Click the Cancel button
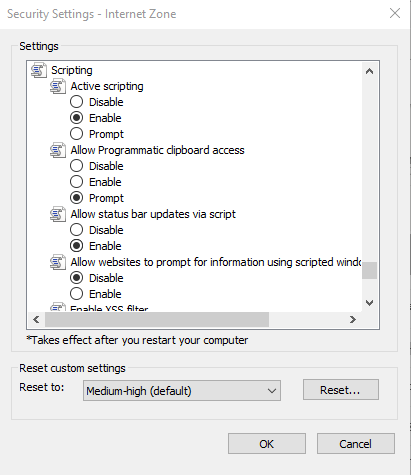 pos(356,444)
